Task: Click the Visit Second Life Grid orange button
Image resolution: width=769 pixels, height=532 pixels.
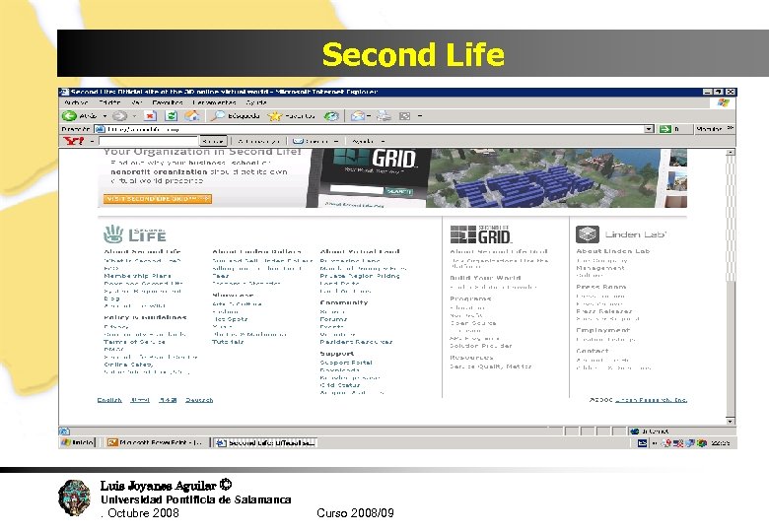Action: click(x=158, y=198)
